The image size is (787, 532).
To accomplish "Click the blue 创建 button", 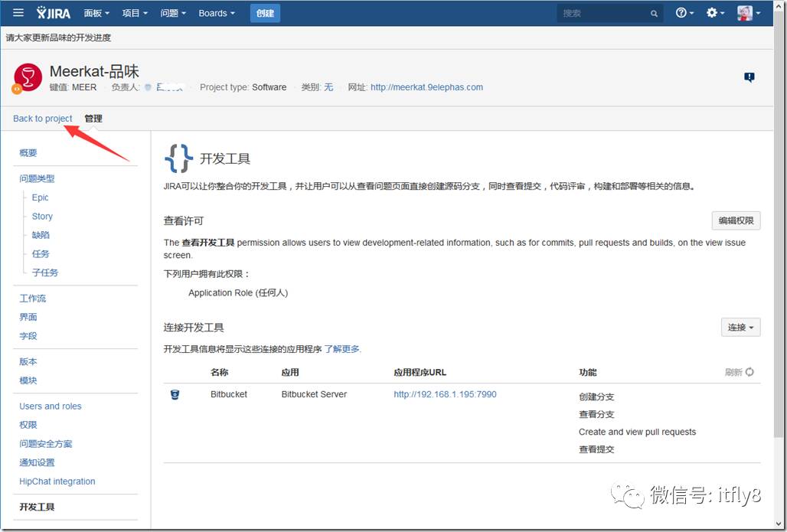I will [265, 13].
